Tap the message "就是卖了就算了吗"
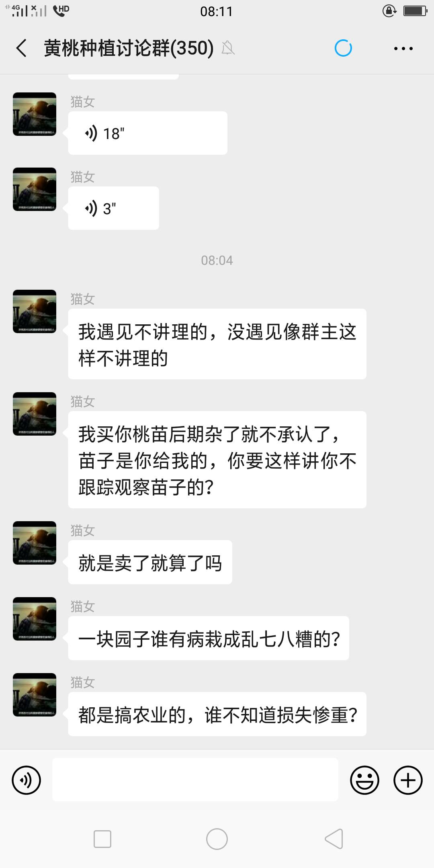This screenshot has width=434, height=868. coord(150,562)
